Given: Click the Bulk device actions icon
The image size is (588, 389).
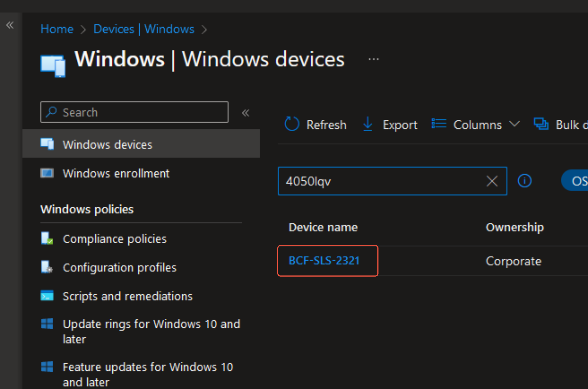Looking at the screenshot, I should pos(541,124).
